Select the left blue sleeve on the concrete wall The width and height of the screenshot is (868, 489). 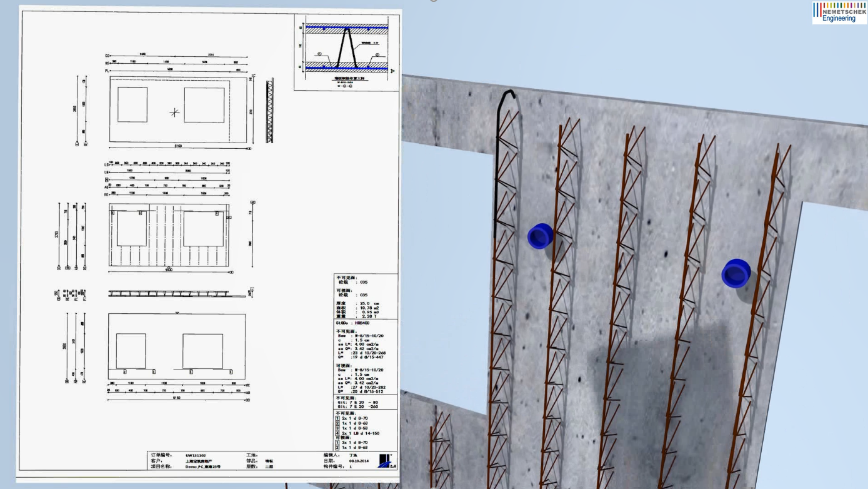coord(540,236)
